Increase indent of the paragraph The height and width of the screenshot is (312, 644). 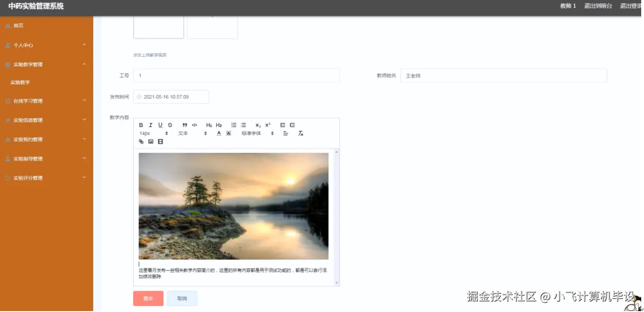292,125
